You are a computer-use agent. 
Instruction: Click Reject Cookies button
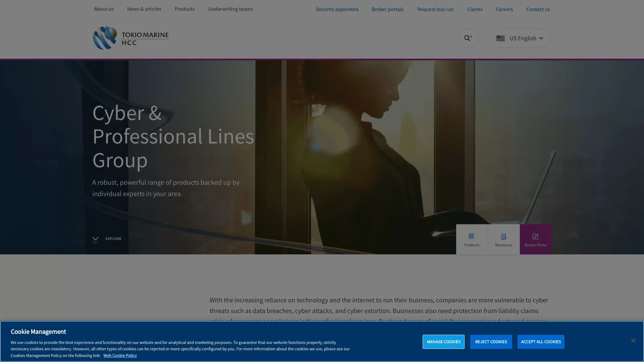491,342
